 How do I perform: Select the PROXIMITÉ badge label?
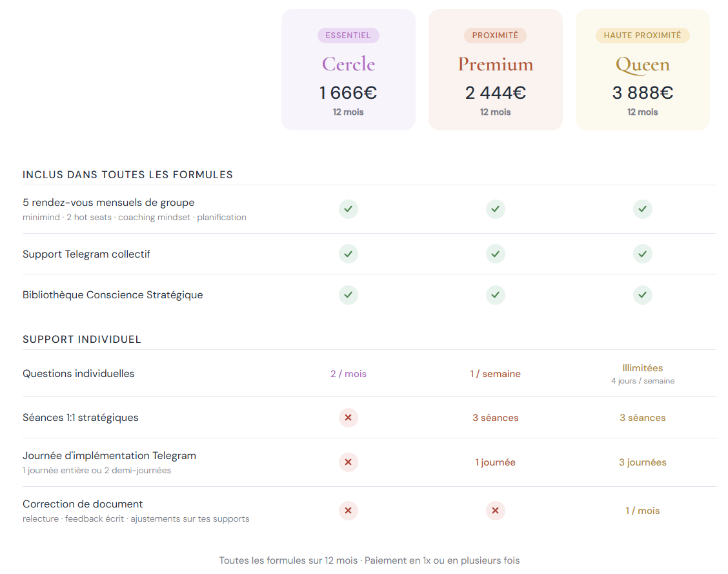(x=496, y=36)
